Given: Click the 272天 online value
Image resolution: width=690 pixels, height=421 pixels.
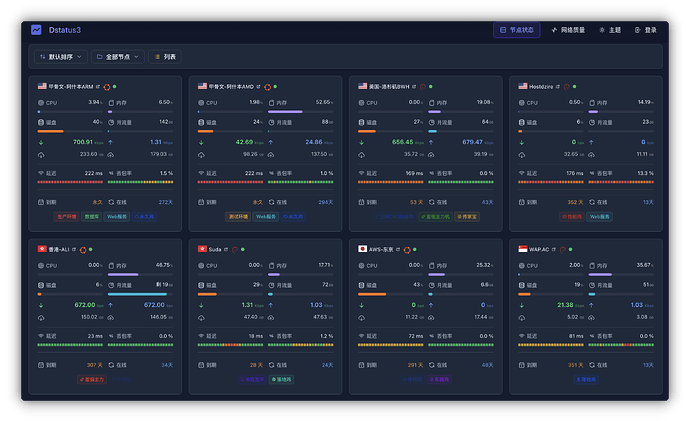Looking at the screenshot, I should tap(166, 202).
